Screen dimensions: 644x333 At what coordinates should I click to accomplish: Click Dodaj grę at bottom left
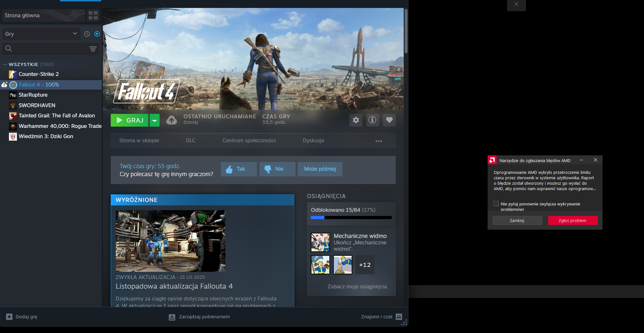(22, 317)
